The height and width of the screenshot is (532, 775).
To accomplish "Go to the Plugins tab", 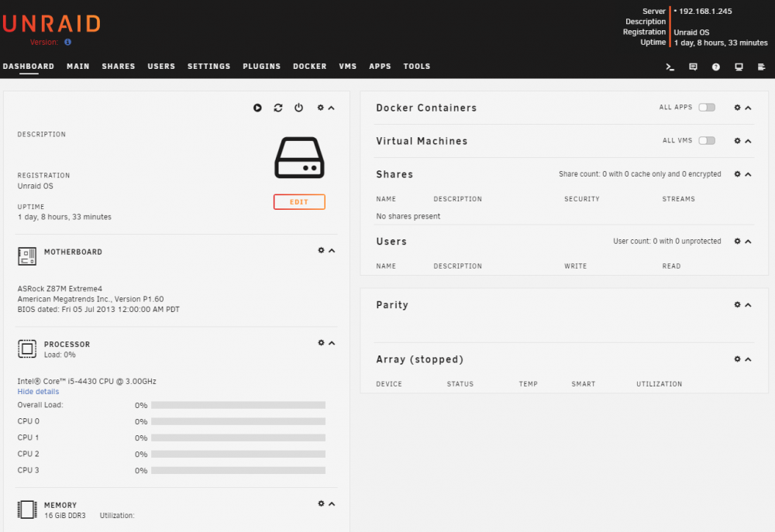I will click(261, 66).
